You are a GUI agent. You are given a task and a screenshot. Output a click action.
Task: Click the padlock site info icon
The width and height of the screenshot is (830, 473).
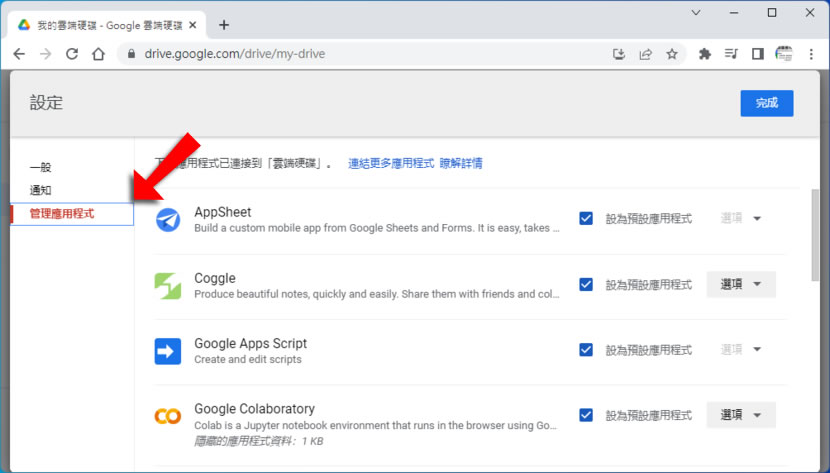[x=132, y=54]
